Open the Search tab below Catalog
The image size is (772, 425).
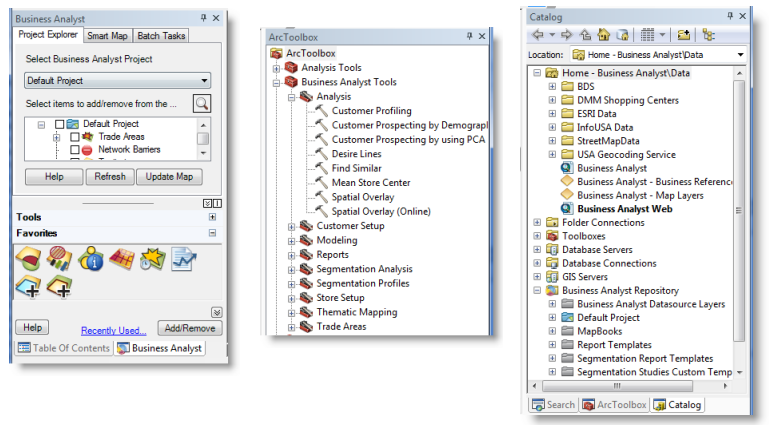(553, 404)
